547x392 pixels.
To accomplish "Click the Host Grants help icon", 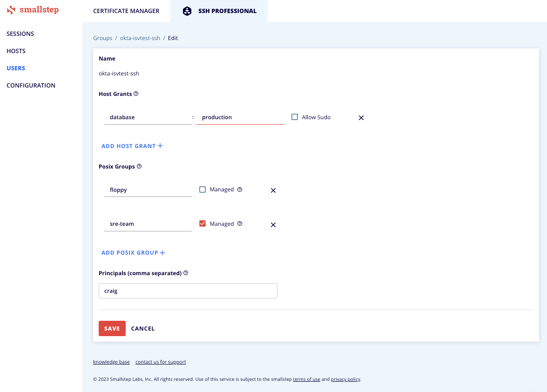I will pyautogui.click(x=136, y=94).
